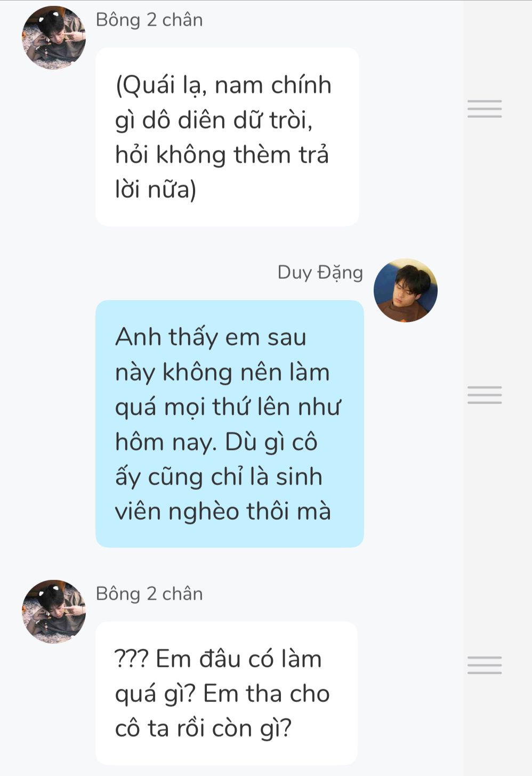Click the text line "viên nghèo thôi mà"
Screen dimensions: 532x776
pyautogui.click(x=223, y=512)
